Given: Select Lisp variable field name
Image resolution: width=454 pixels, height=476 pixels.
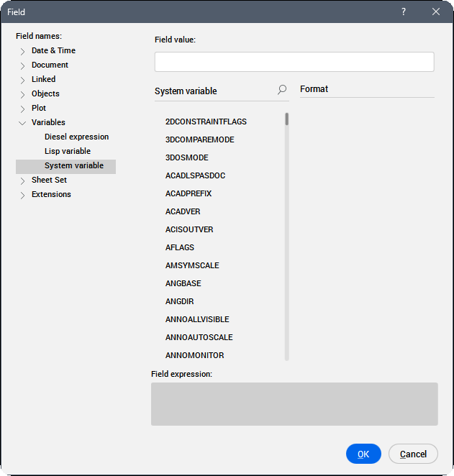Looking at the screenshot, I should coord(68,151).
